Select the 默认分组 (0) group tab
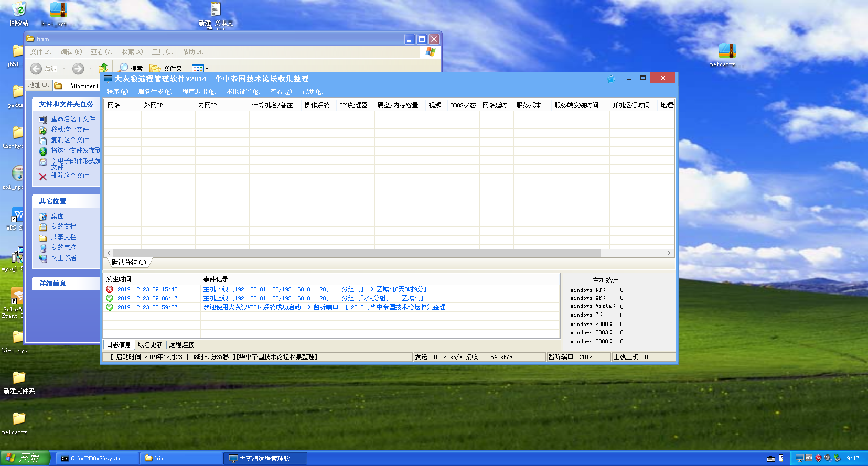Viewport: 868px width, 466px height. point(129,263)
